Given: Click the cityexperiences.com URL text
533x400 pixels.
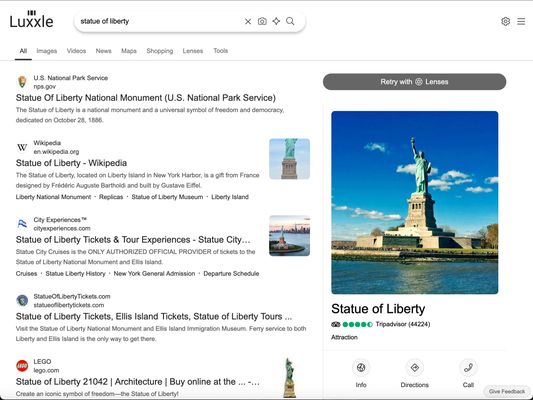Looking at the screenshot, I should click(x=62, y=228).
